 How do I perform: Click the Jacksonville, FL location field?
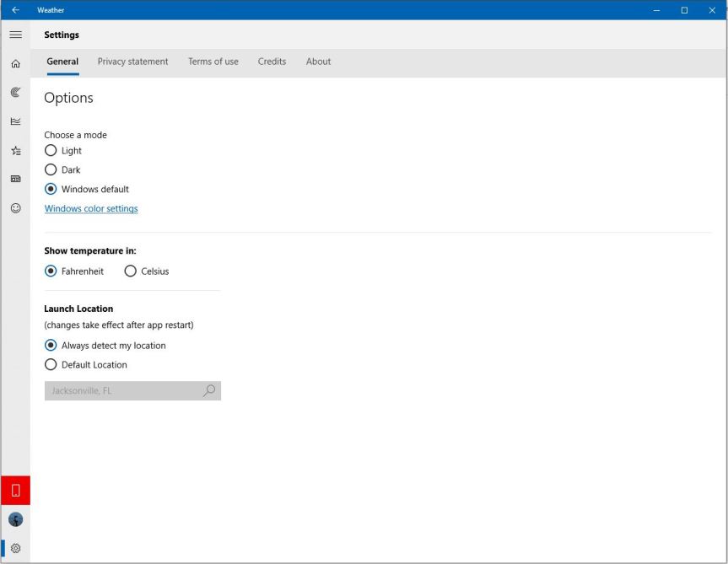(122, 391)
